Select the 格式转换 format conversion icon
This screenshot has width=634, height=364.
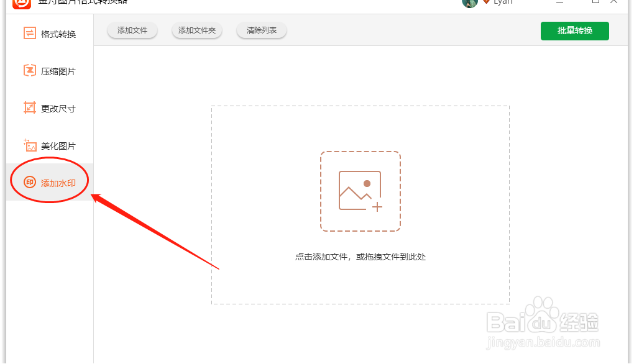[29, 34]
